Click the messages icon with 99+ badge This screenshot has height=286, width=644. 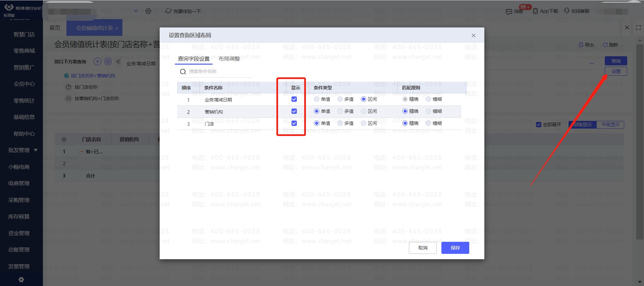pyautogui.click(x=509, y=12)
